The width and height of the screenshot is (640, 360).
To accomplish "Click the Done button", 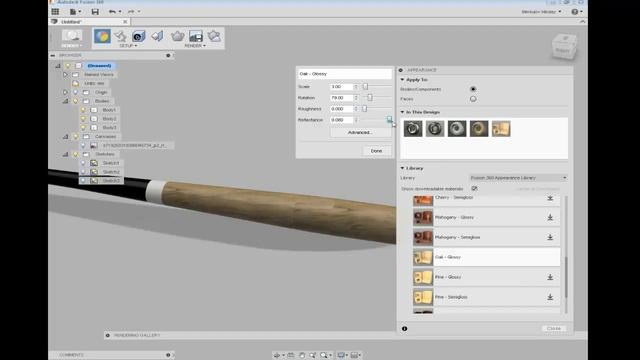I will 376,151.
